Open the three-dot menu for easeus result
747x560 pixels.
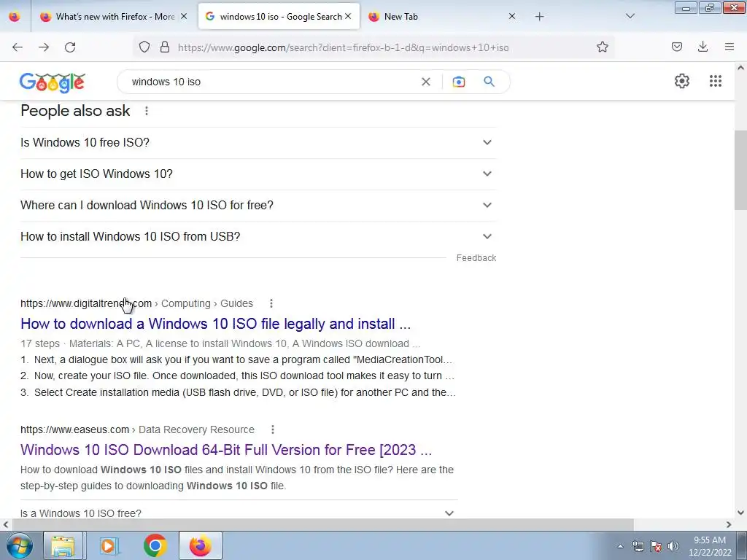point(273,429)
